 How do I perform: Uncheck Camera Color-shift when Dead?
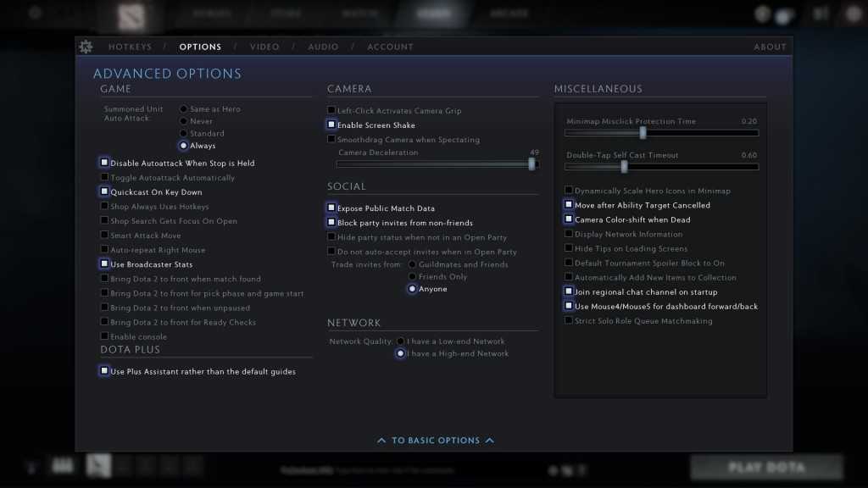[x=569, y=219]
